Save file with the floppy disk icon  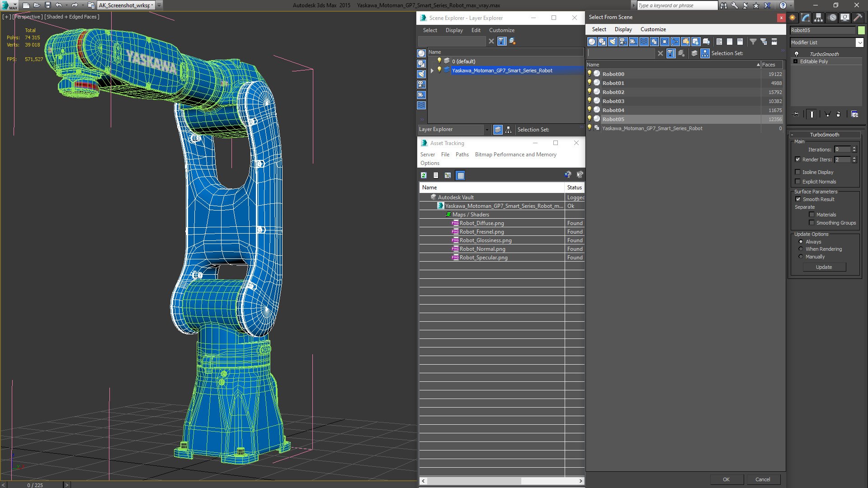point(47,5)
